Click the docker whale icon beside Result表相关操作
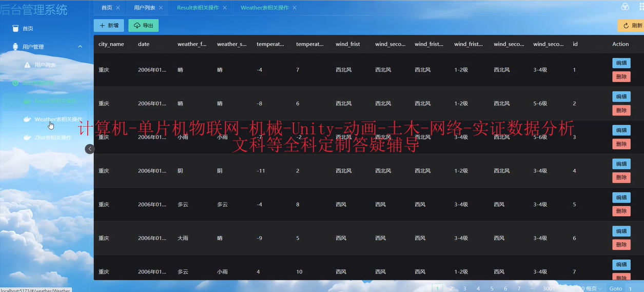This screenshot has width=644, height=292. (x=27, y=101)
